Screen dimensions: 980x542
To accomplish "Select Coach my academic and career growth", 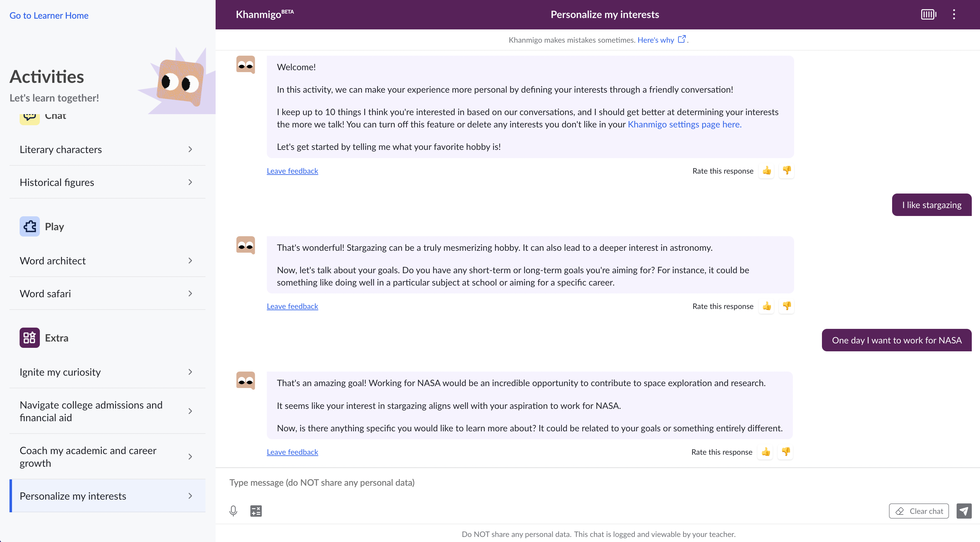I will coord(107,457).
